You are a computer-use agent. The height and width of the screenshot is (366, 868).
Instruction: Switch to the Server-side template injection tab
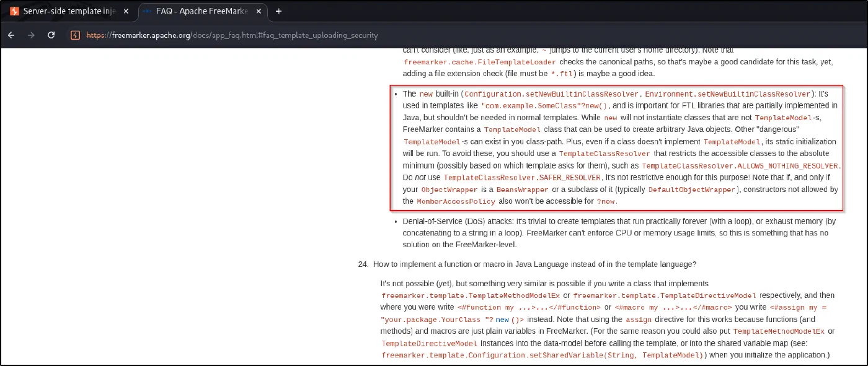[x=69, y=11]
